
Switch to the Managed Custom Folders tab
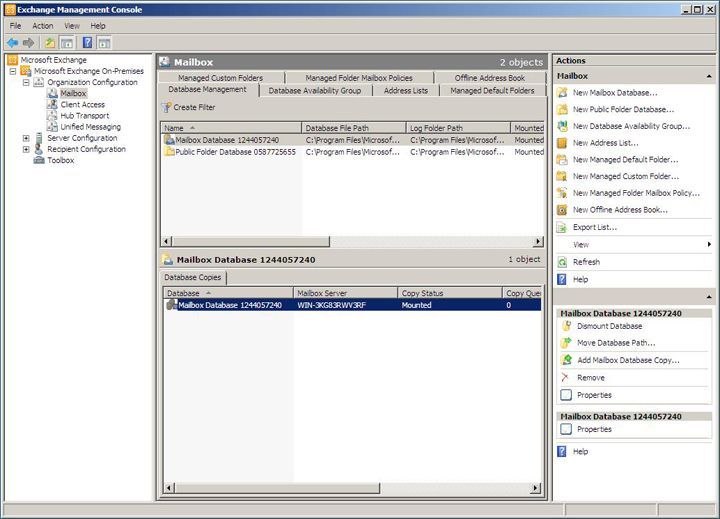(x=221, y=78)
